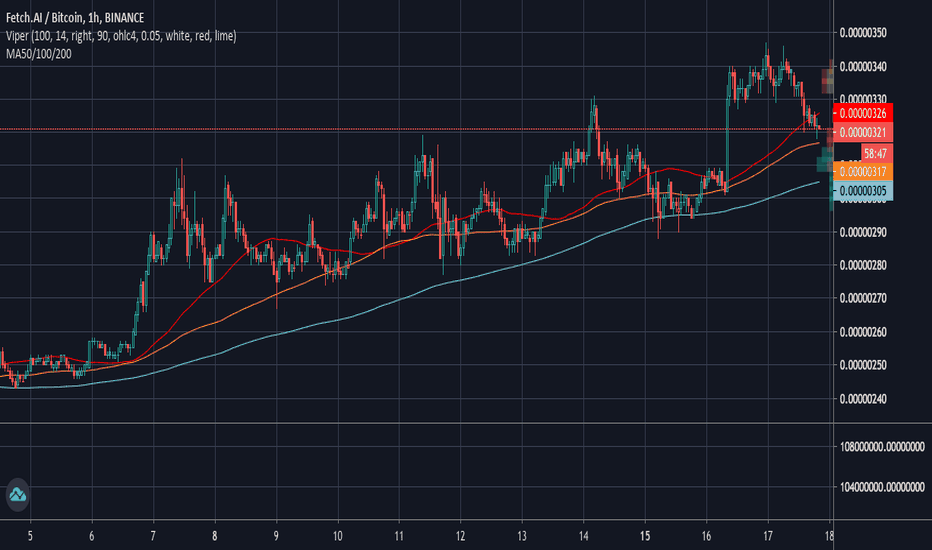The height and width of the screenshot is (550, 932).
Task: Click the 0.00000240 price axis value
Action: click(x=863, y=399)
